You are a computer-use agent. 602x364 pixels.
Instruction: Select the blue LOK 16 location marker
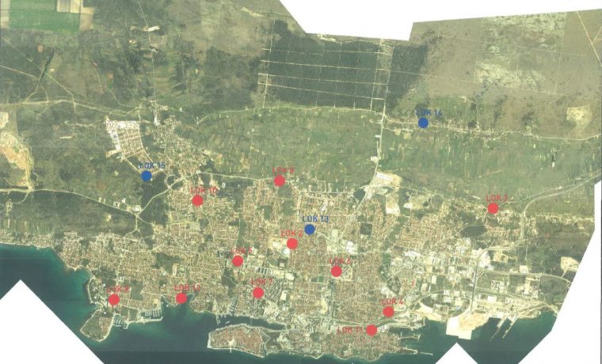coord(423,123)
